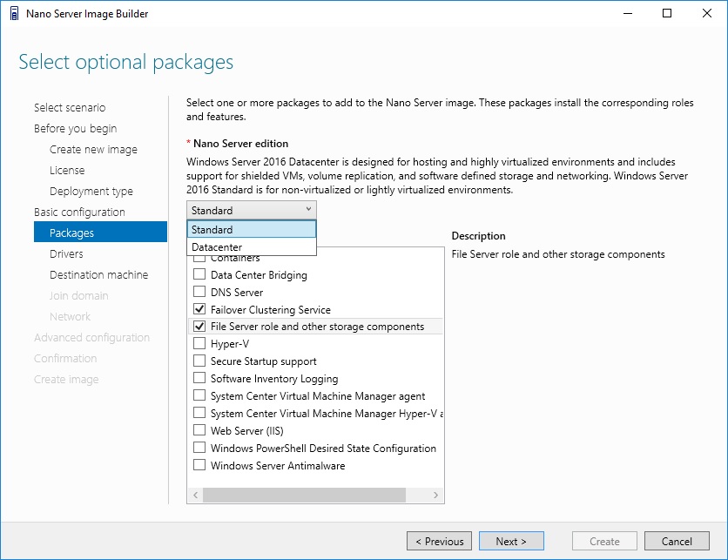Choose Standard option in edition list
The image size is (728, 560).
pyautogui.click(x=251, y=229)
